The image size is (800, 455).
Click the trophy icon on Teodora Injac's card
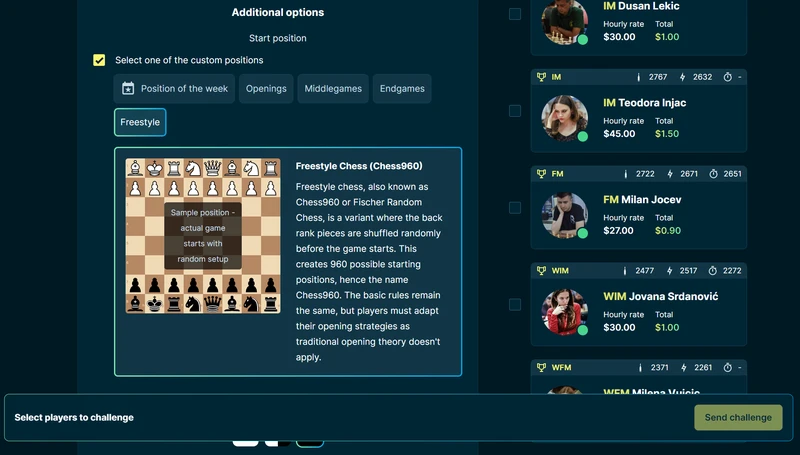tap(541, 77)
